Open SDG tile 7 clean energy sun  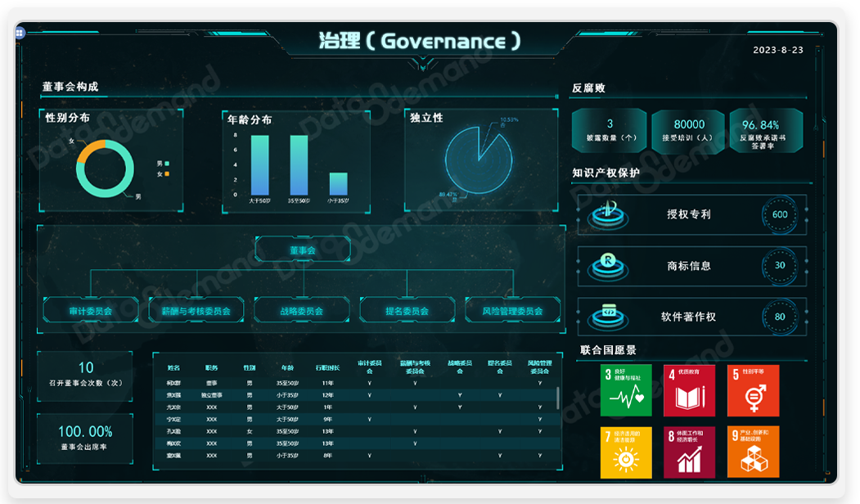tap(626, 452)
